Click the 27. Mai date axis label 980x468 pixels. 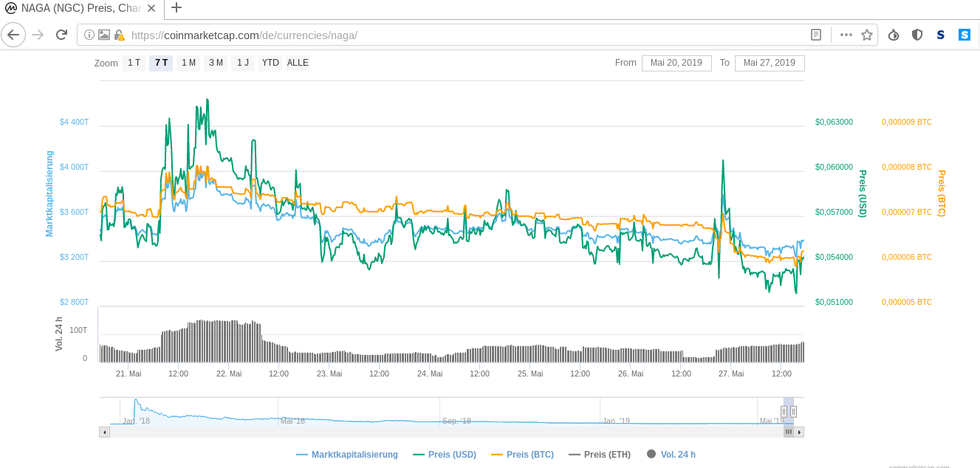coord(731,374)
